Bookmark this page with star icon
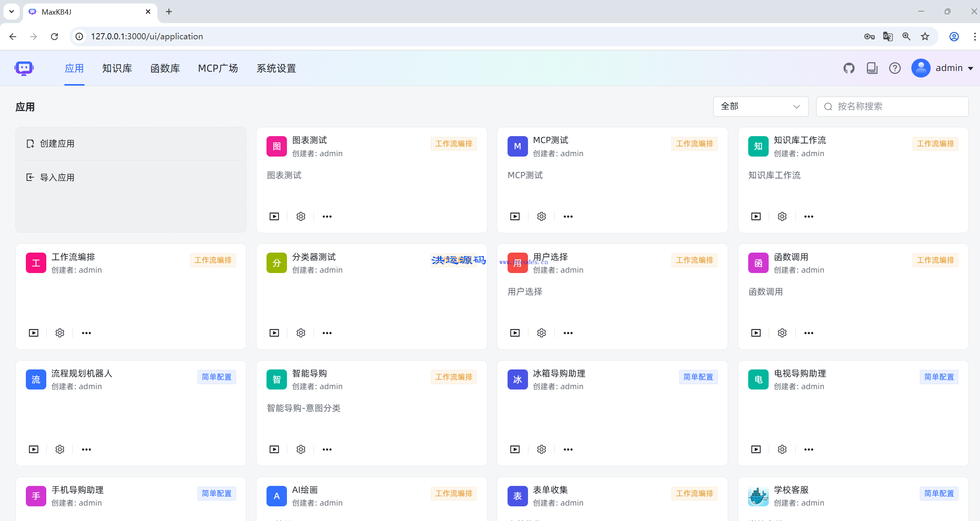This screenshot has height=521, width=980. 925,36
